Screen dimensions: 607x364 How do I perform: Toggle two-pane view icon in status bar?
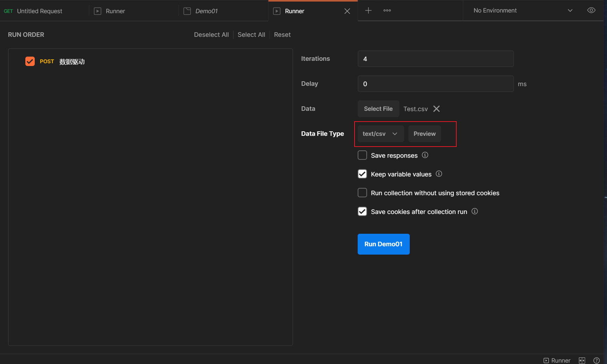click(582, 361)
